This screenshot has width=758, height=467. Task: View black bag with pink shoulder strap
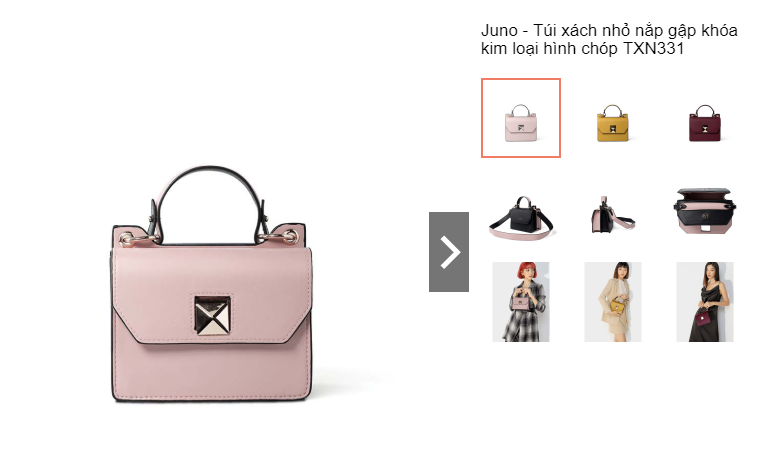point(521,216)
